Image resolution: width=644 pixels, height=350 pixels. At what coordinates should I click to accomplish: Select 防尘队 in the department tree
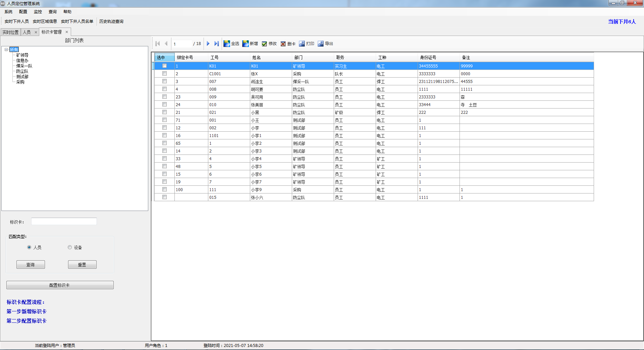click(x=22, y=72)
